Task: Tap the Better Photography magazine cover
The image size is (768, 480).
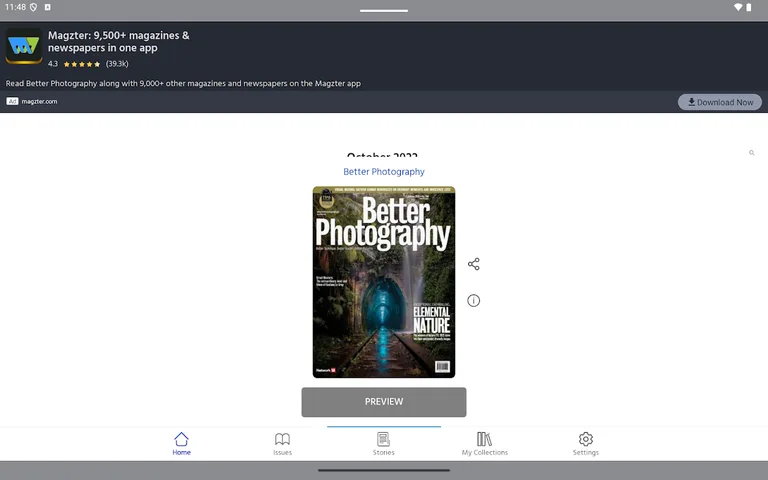Action: point(384,282)
